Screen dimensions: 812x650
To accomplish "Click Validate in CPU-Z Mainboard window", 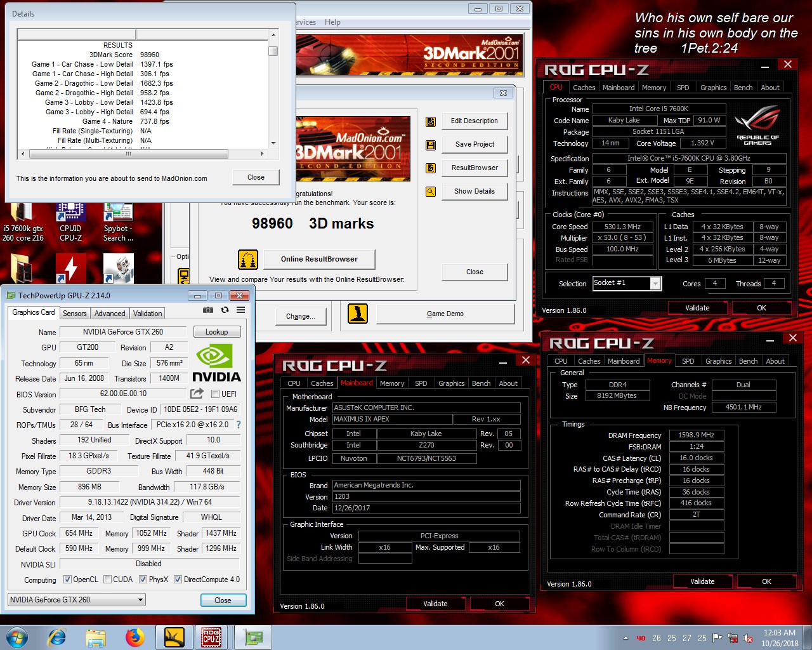I will (x=435, y=604).
